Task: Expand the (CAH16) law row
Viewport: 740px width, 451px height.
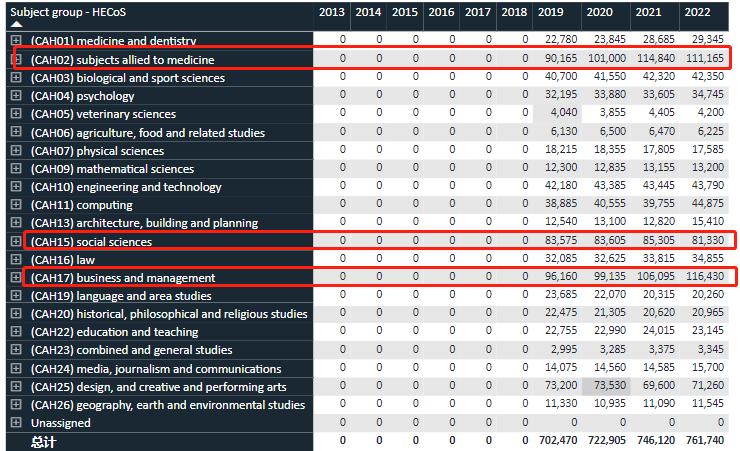Action: pos(16,259)
